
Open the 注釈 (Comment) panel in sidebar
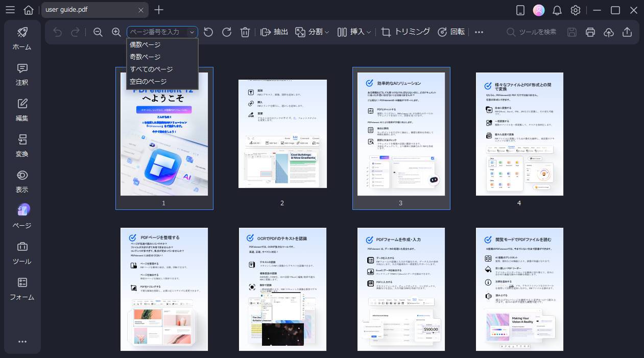[x=21, y=75]
